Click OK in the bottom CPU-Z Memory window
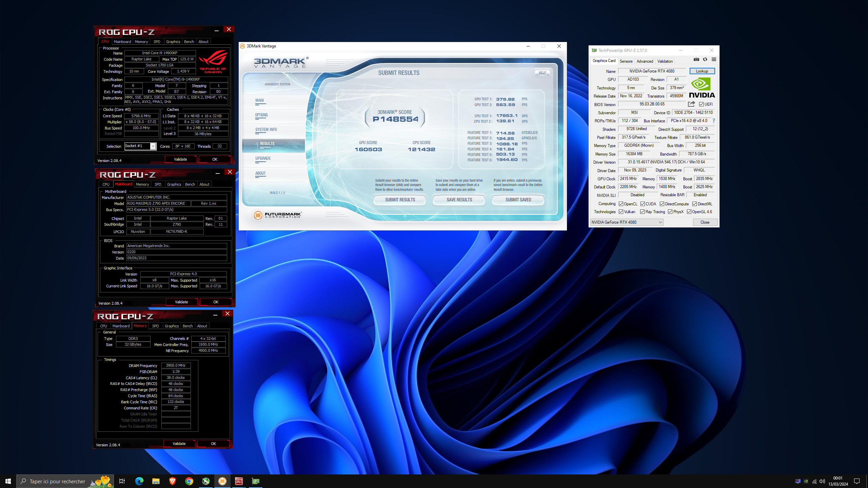868x488 pixels. click(x=213, y=444)
